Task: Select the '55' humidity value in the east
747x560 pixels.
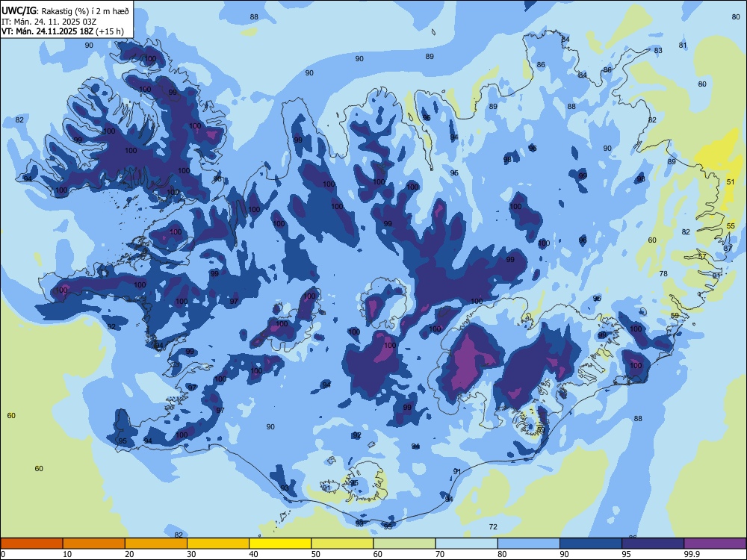Action: tap(731, 225)
